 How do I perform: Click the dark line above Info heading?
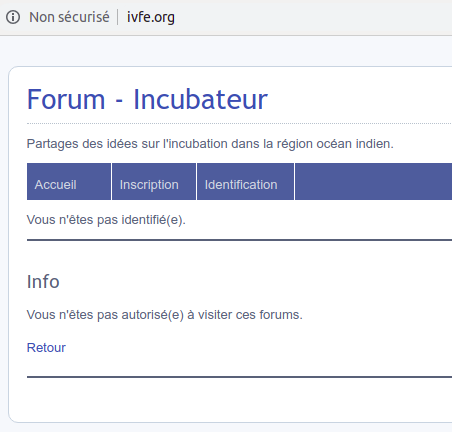click(239, 240)
